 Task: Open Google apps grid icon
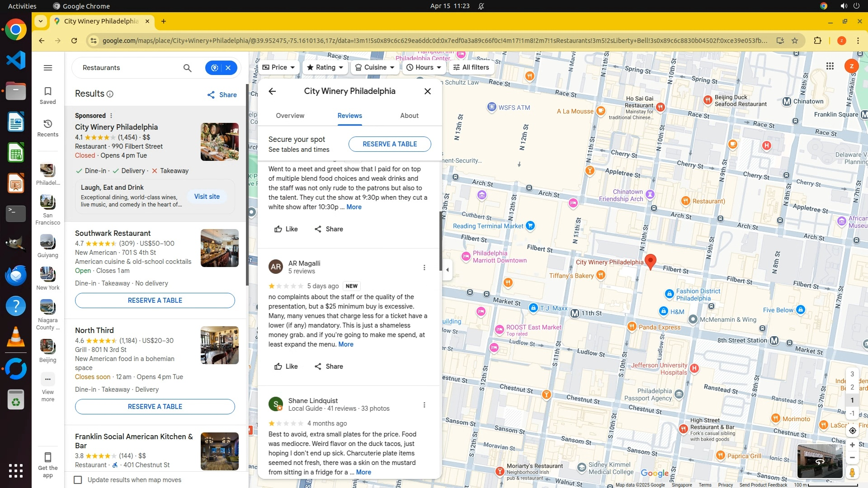tap(830, 66)
